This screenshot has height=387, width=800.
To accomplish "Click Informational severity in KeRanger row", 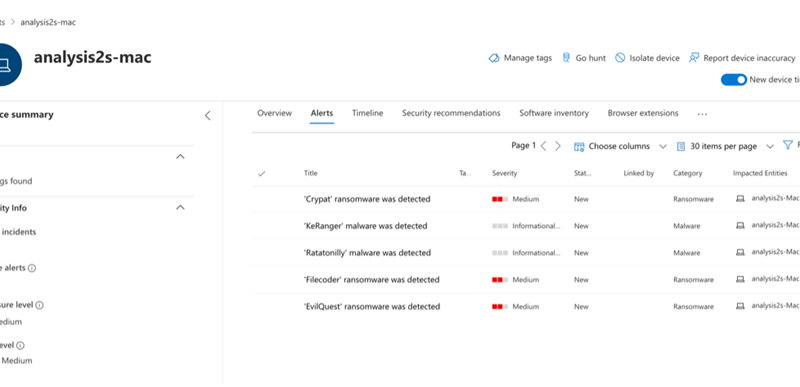I will (536, 226).
